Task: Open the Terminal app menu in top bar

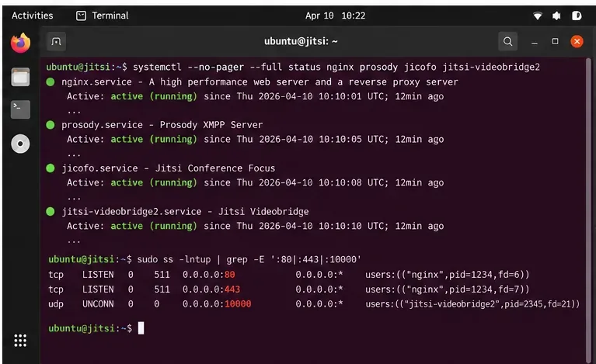Action: point(103,16)
